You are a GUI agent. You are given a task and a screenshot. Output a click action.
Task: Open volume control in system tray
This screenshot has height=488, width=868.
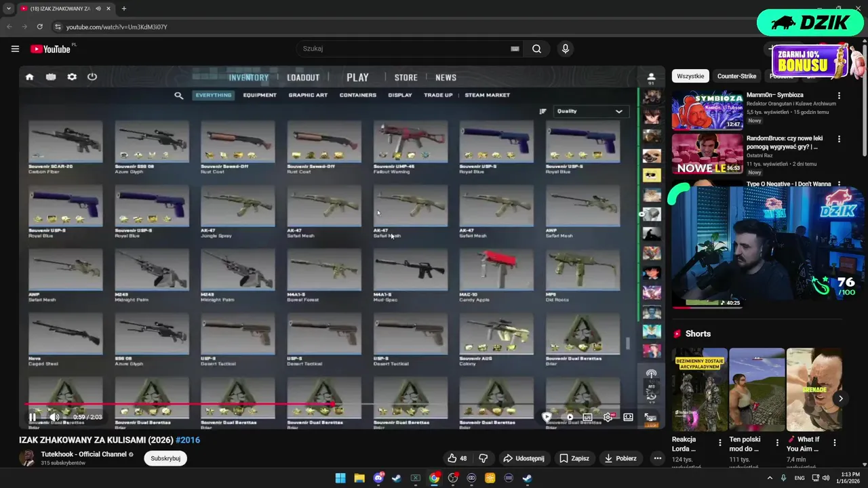pyautogui.click(x=826, y=478)
